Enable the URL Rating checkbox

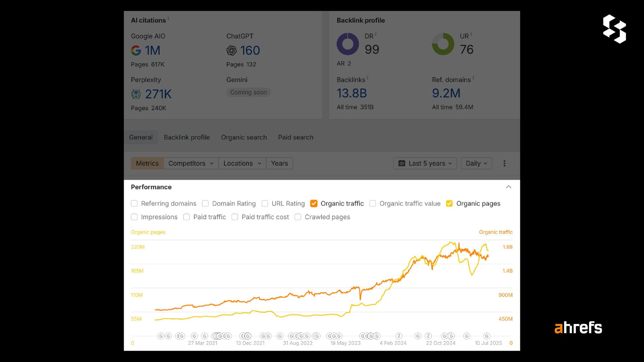tap(265, 203)
